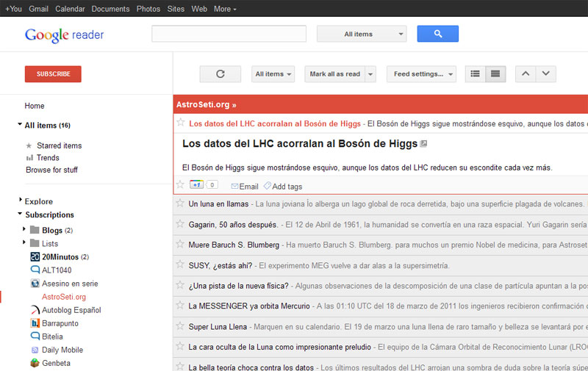
Task: Click the Trends bar chart icon
Action: [29, 158]
